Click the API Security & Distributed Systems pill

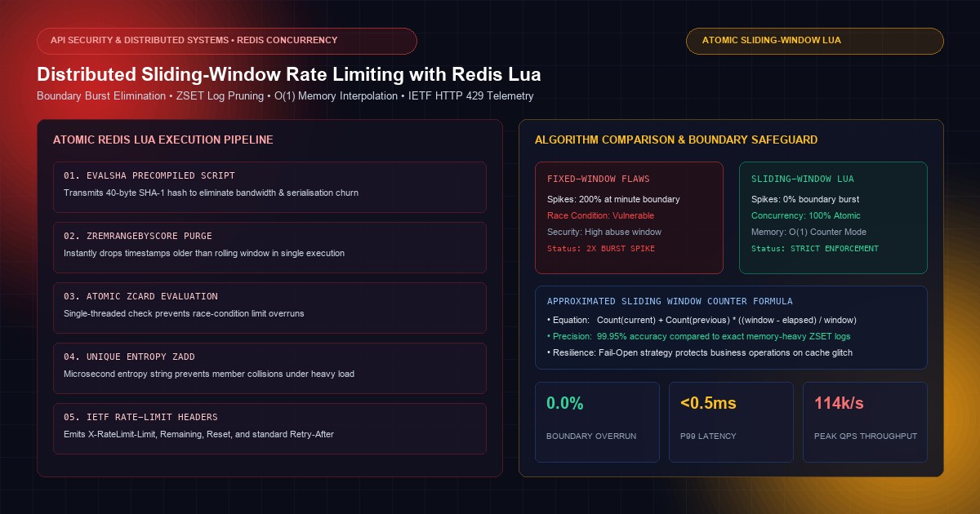(x=227, y=41)
